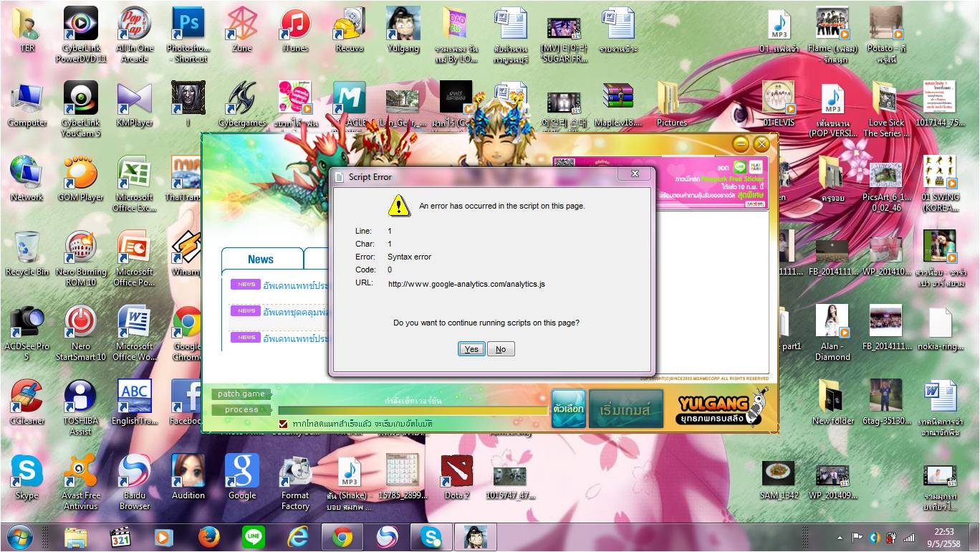
Task: Open the อัพเดทชุดคลุม news link
Action: [x=295, y=312]
